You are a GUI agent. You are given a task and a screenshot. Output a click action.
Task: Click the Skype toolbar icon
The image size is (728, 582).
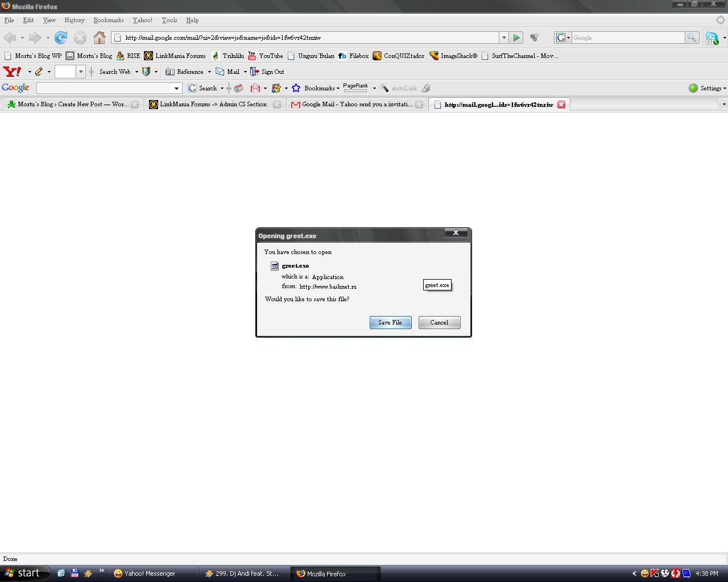(712, 38)
